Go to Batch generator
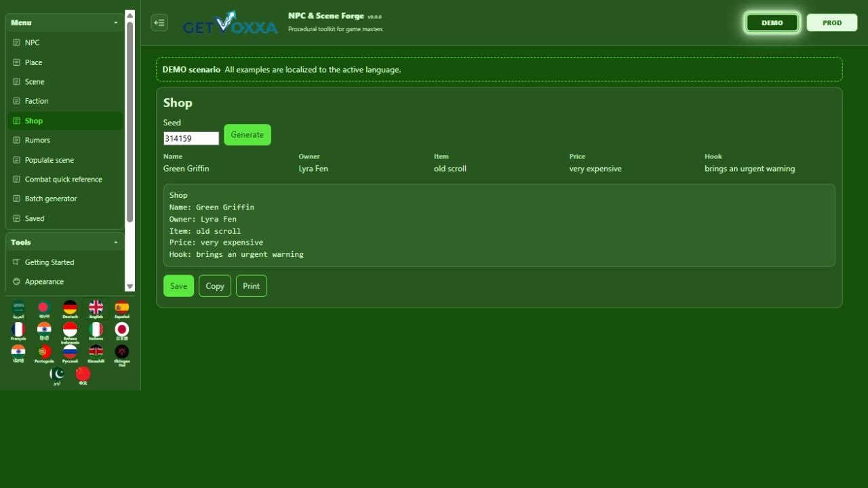This screenshot has width=868, height=488. coord(64,199)
